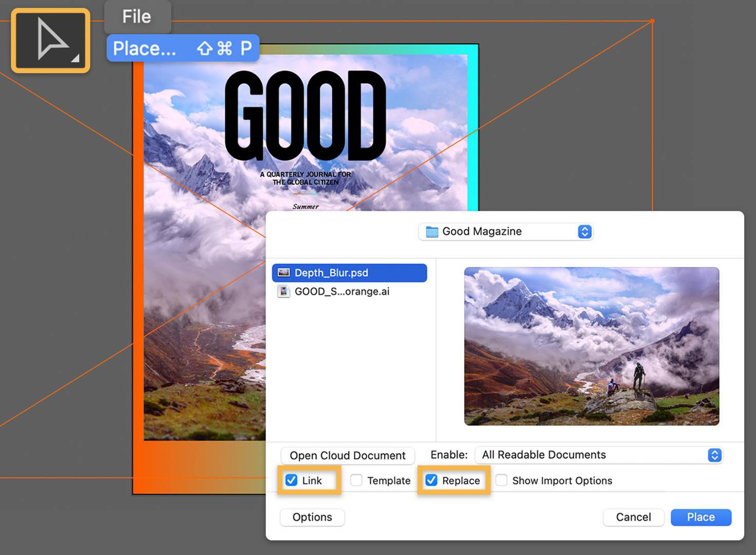Image resolution: width=756 pixels, height=555 pixels.
Task: Uncheck the Replace checkbox
Action: coord(431,480)
